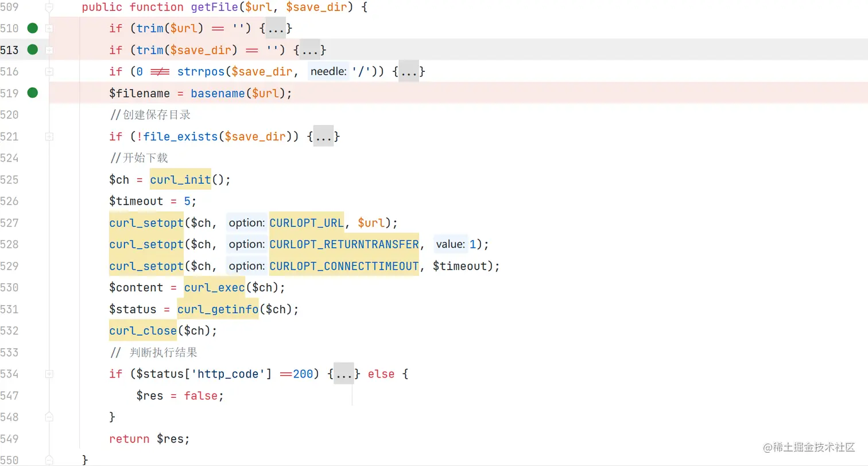The width and height of the screenshot is (868, 466).
Task: Click the 'needle:' parameter hint
Action: coord(328,71)
